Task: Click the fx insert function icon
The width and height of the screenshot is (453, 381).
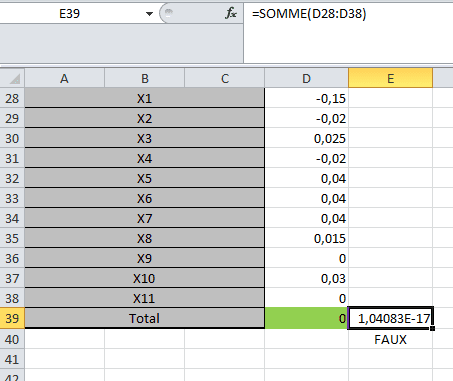Action: pos(231,14)
